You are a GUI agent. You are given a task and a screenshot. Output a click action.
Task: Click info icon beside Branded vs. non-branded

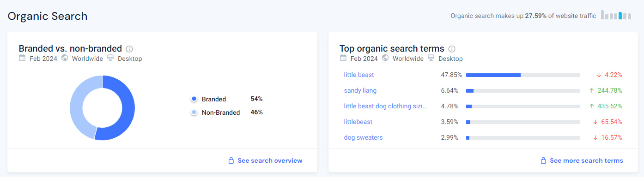click(x=129, y=49)
